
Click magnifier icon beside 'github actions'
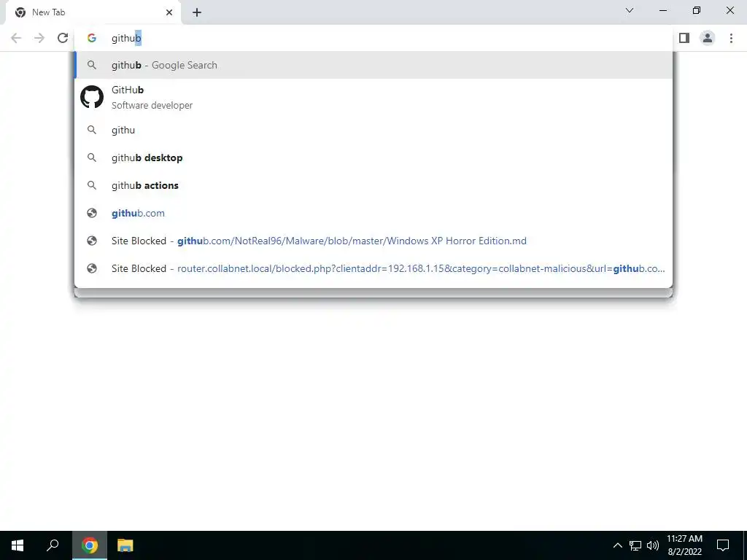(x=92, y=185)
